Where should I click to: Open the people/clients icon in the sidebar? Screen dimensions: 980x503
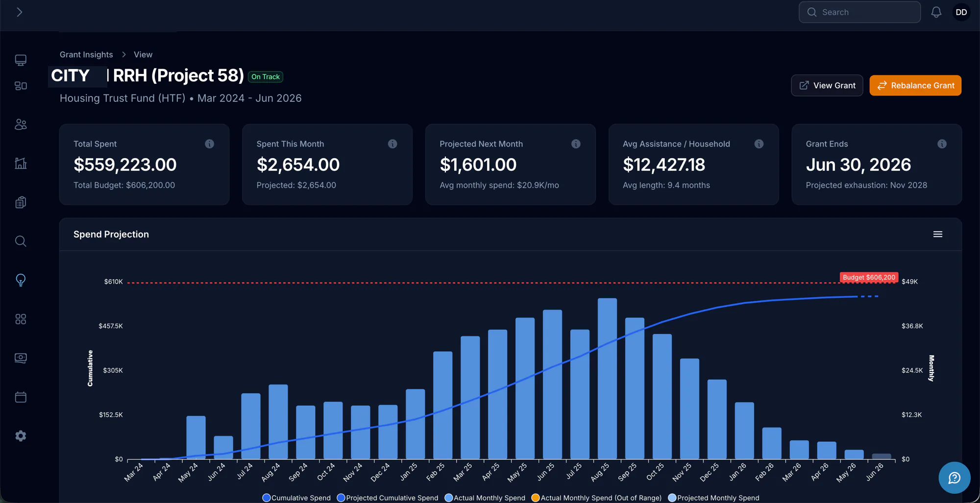pyautogui.click(x=21, y=124)
